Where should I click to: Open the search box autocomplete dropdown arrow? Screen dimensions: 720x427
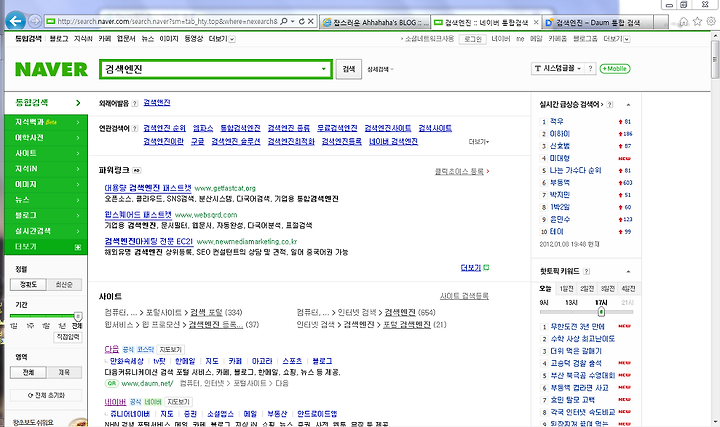324,69
